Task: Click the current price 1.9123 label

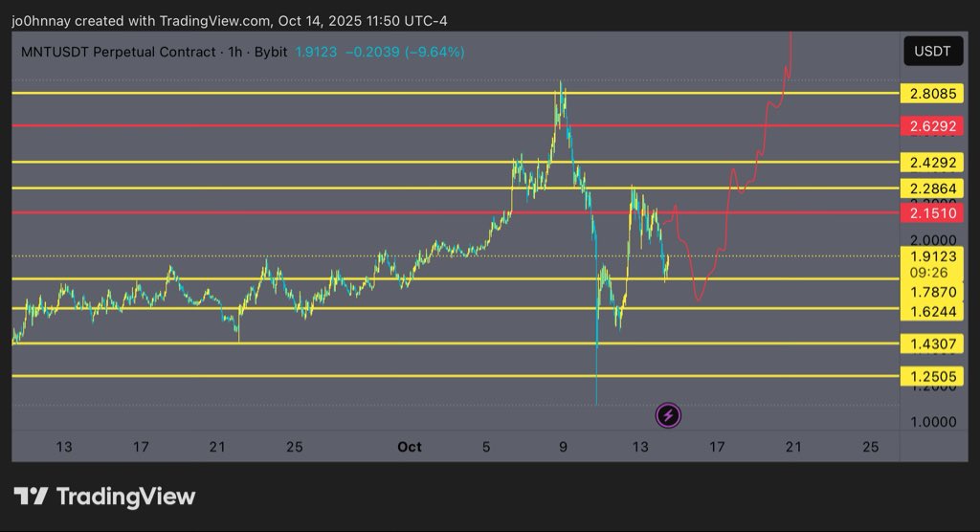Action: (x=931, y=256)
